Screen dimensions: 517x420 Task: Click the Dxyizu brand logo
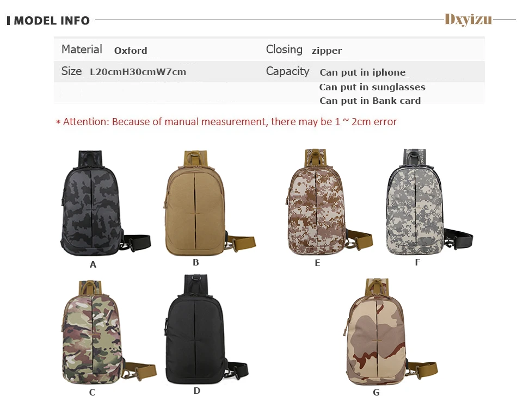468,20
